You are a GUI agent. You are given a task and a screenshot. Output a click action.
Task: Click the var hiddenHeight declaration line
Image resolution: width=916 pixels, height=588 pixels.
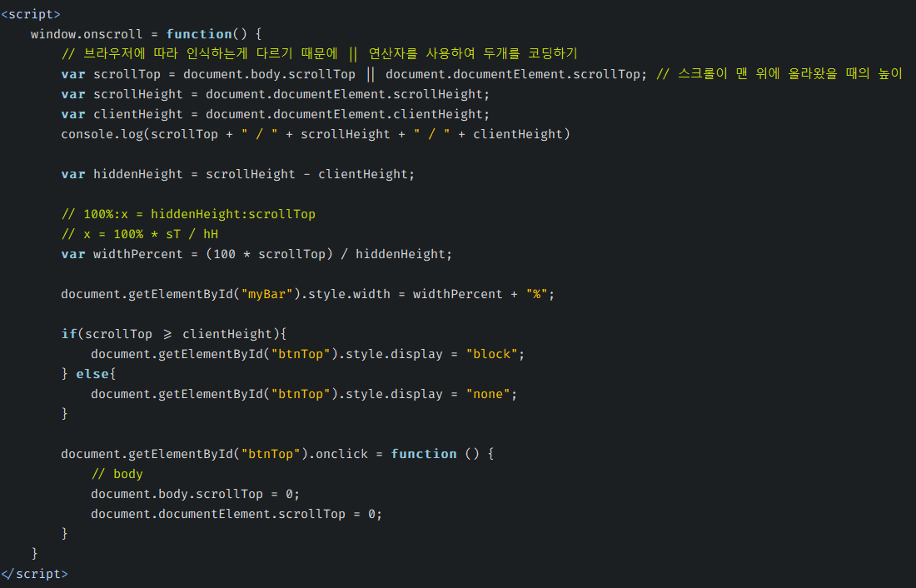pos(238,174)
